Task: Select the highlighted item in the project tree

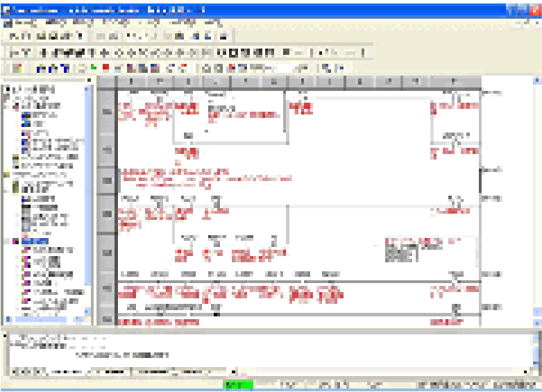Action: click(34, 241)
